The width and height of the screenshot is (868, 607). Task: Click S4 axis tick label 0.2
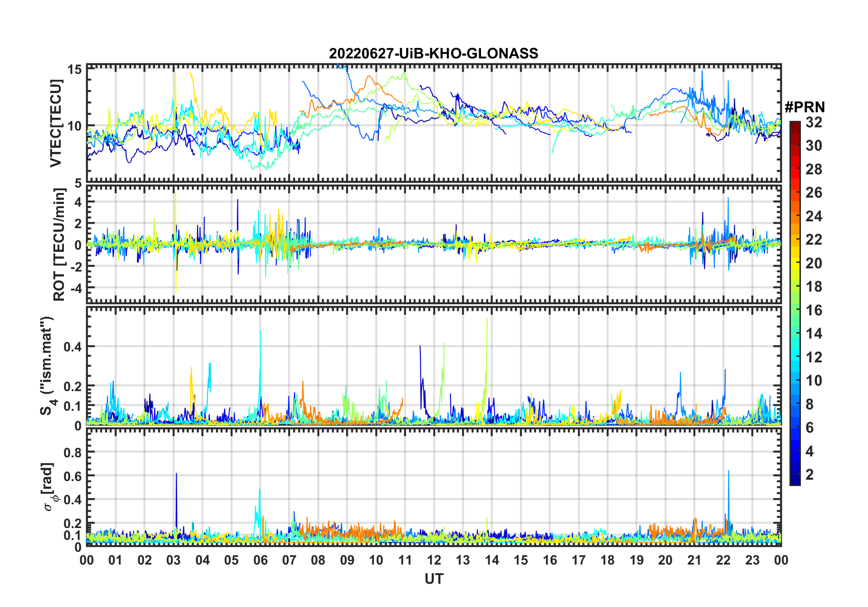[x=73, y=386]
